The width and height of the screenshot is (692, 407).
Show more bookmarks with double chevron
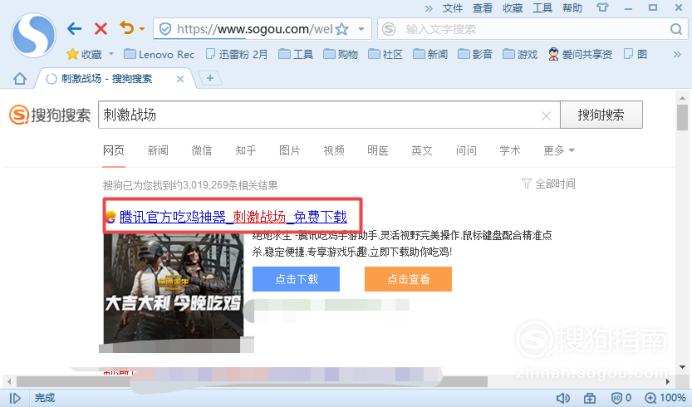click(677, 54)
